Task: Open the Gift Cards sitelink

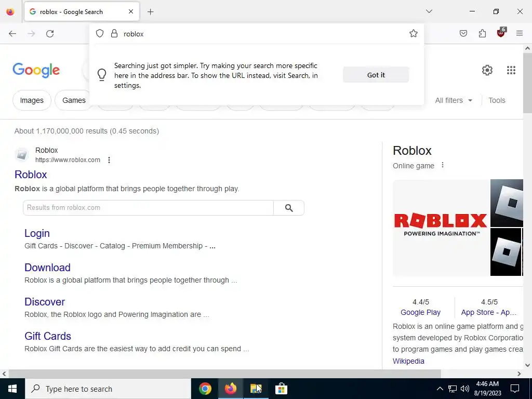Action: 48,336
